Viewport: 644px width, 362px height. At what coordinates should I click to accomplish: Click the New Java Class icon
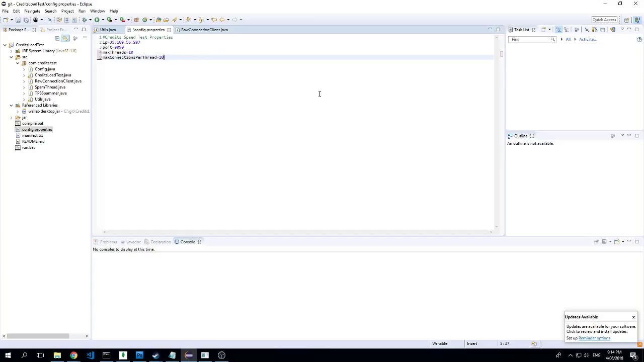pyautogui.click(x=145, y=20)
